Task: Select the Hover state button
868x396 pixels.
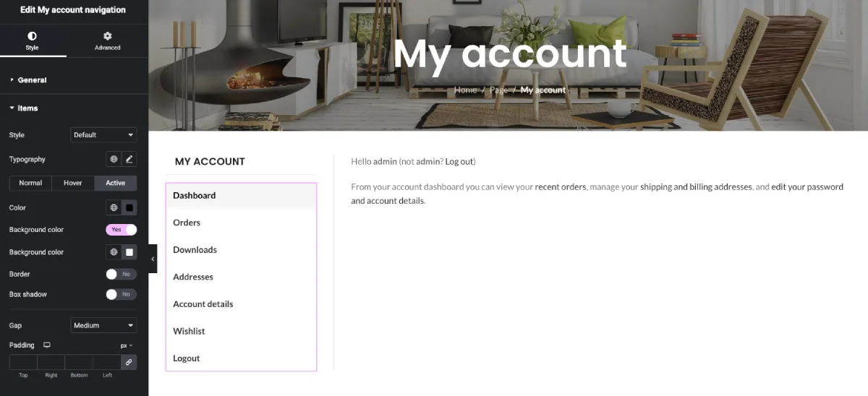Action: pos(73,183)
